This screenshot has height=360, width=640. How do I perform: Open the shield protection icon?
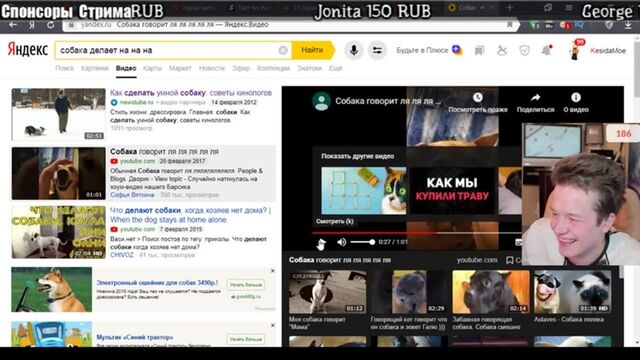[524, 51]
